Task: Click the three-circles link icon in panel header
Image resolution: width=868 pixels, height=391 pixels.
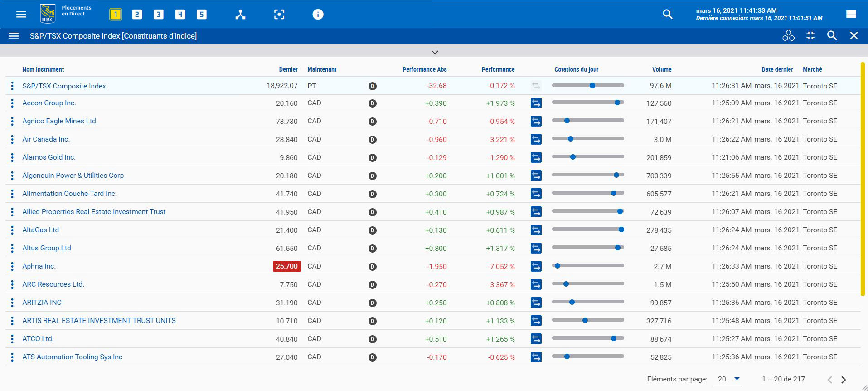Action: (789, 35)
